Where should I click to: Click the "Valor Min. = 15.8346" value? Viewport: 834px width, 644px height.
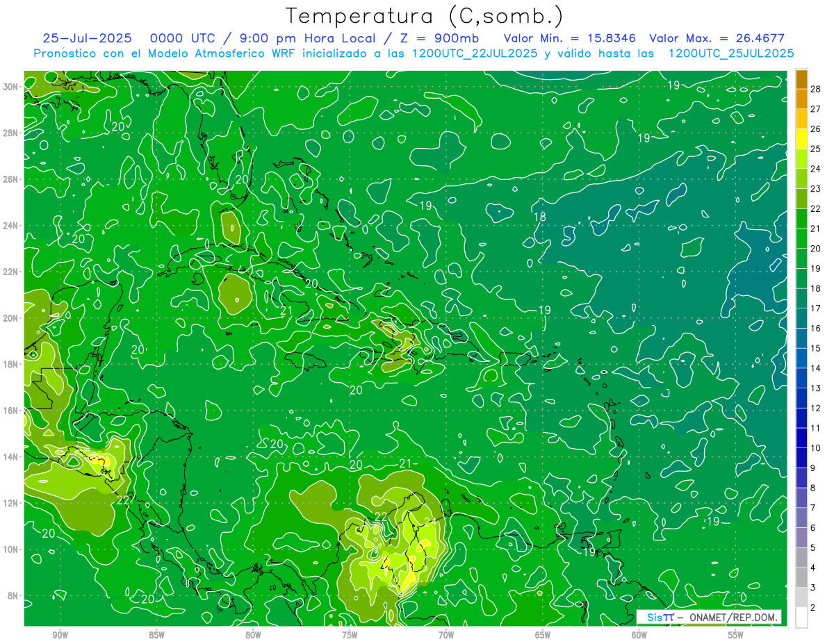click(569, 38)
